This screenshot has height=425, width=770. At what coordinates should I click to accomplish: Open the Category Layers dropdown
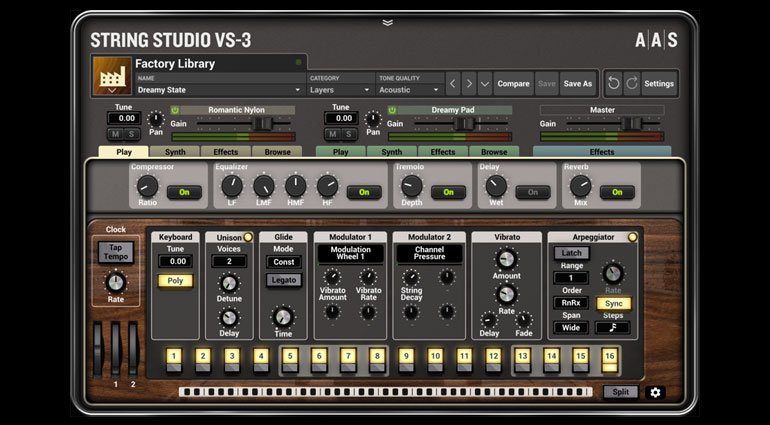339,90
